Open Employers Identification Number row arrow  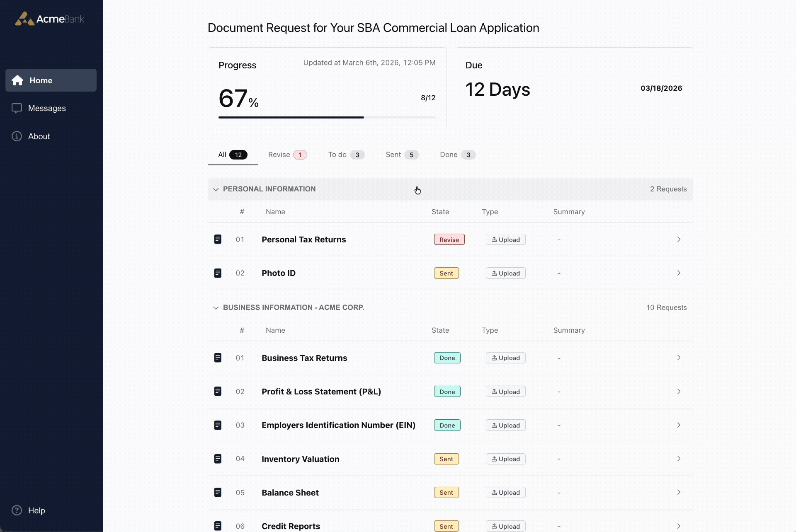(x=679, y=425)
